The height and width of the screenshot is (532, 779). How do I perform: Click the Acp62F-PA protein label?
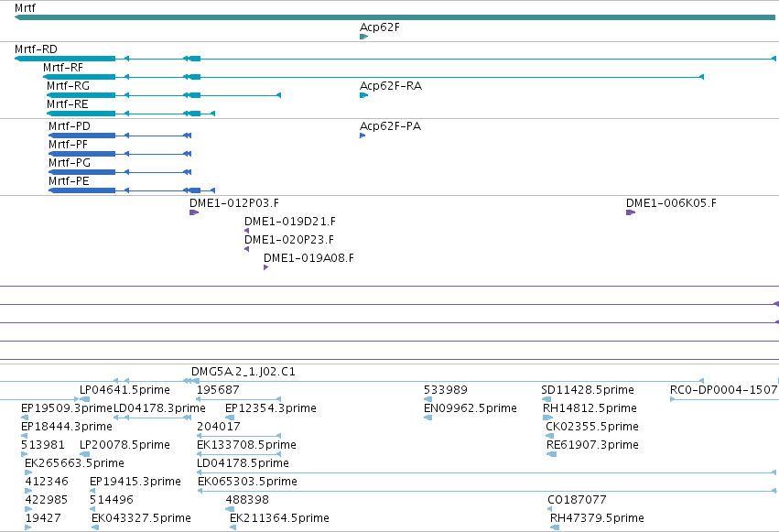tap(390, 126)
